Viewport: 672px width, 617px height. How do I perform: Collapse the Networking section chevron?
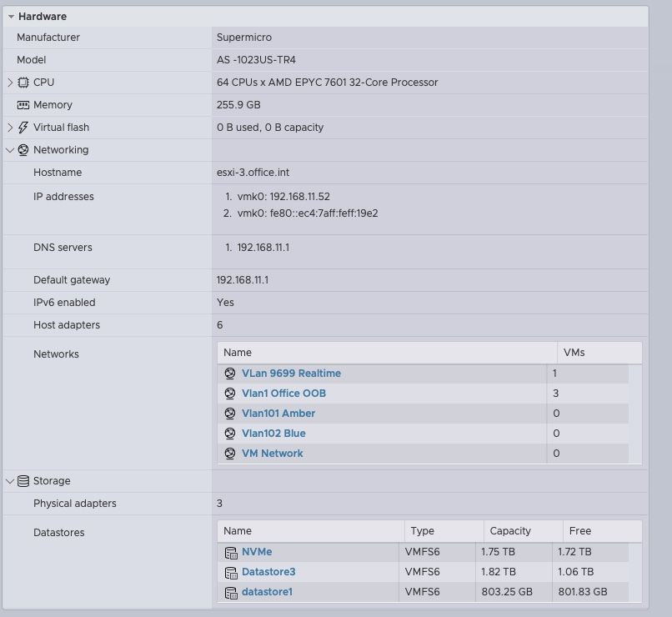[x=10, y=150]
